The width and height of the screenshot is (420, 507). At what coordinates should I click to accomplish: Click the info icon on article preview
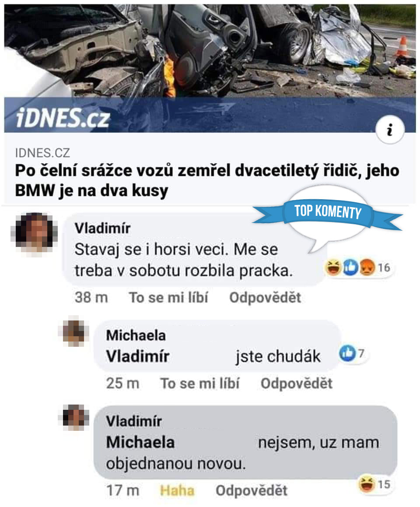390,130
